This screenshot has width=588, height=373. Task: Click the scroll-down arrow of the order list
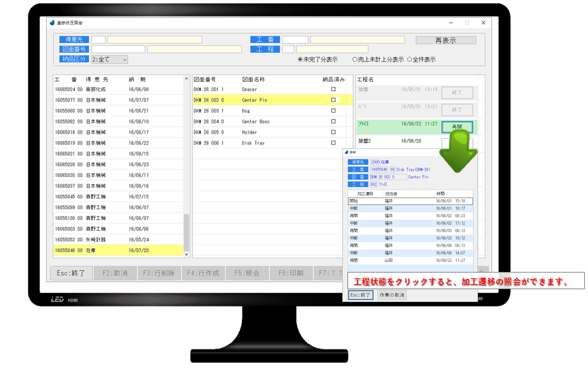[187, 255]
